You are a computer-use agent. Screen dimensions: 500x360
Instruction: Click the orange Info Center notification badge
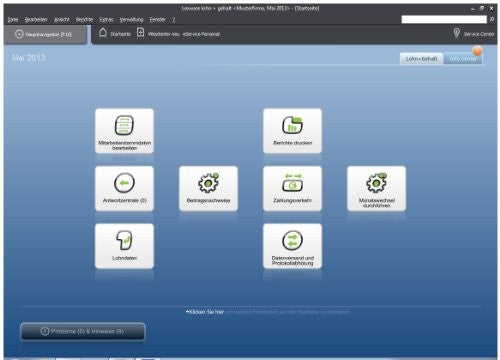477,51
